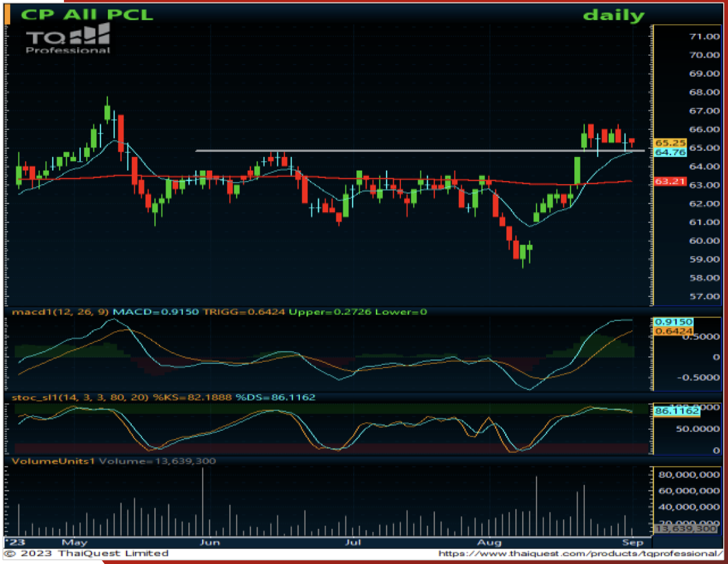Click the VolumeUnits1 indicator name
This screenshot has height=564, width=728.
point(53,462)
